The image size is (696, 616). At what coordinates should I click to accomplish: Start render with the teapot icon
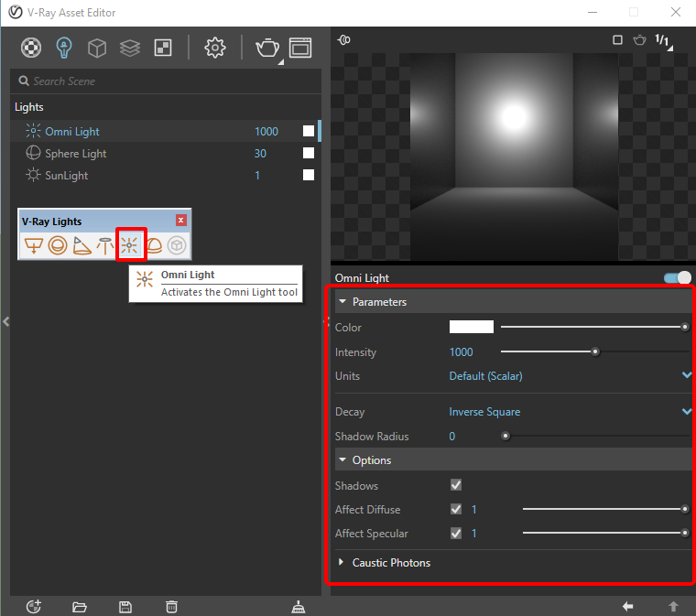point(266,48)
